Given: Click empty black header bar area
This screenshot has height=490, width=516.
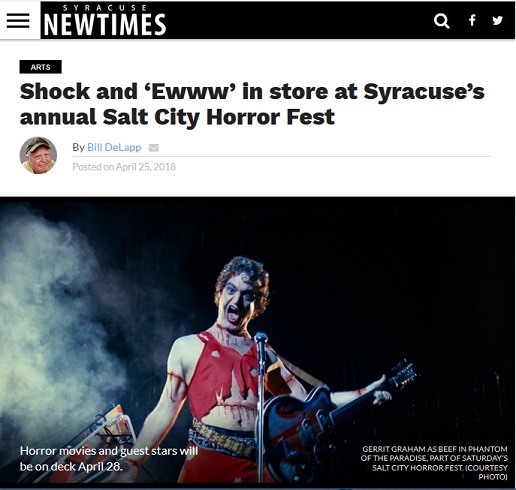Looking at the screenshot, I should (300, 21).
